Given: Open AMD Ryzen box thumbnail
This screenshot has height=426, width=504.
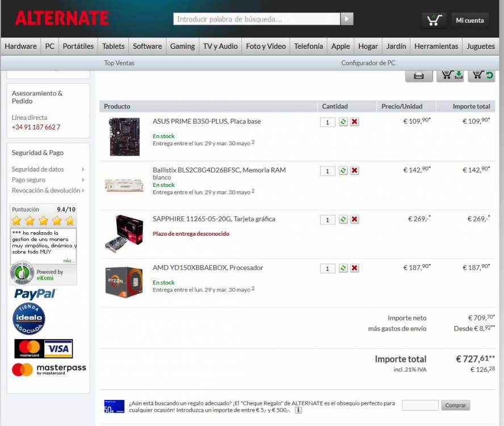Looking at the screenshot, I should pyautogui.click(x=124, y=282).
